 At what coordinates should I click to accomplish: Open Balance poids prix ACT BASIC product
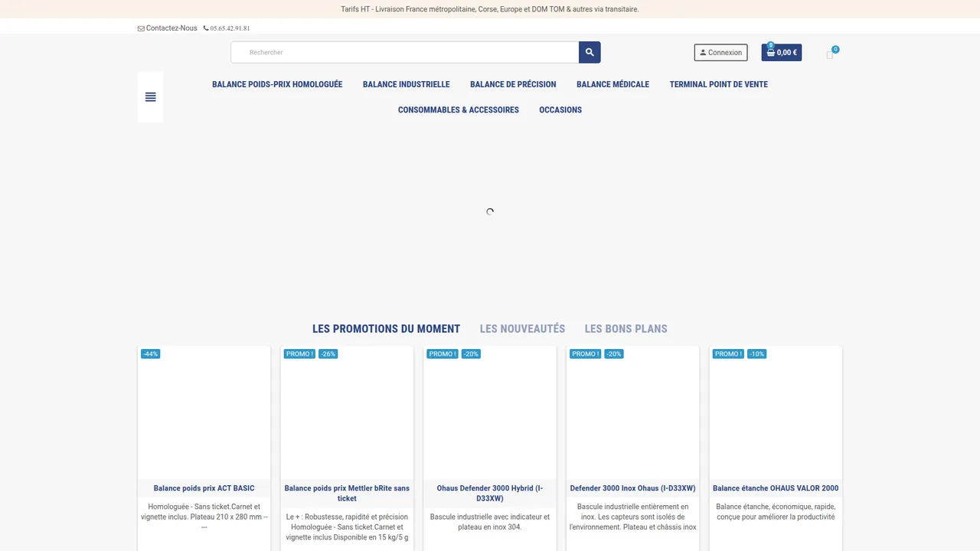tap(204, 488)
